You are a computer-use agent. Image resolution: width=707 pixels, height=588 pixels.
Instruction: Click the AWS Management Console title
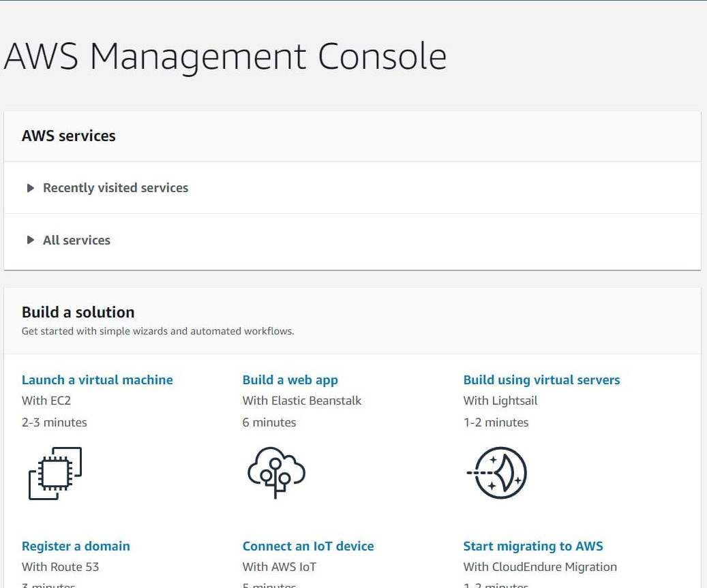pos(225,57)
